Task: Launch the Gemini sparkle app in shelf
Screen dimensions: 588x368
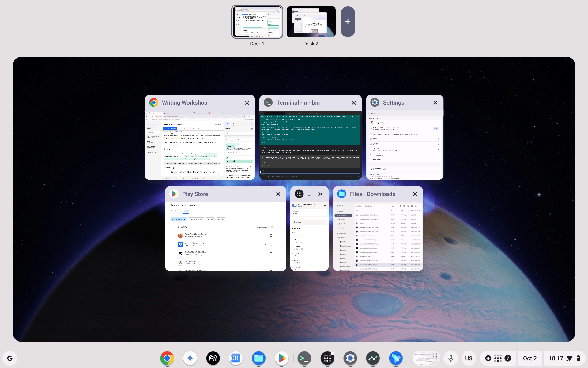Action: 190,358
